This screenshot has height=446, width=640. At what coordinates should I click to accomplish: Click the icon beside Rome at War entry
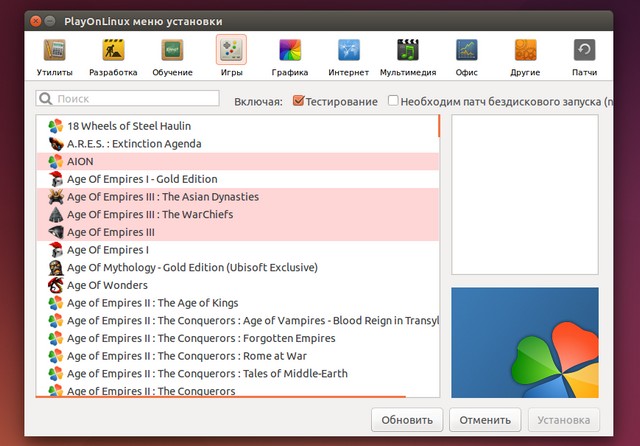tap(56, 356)
